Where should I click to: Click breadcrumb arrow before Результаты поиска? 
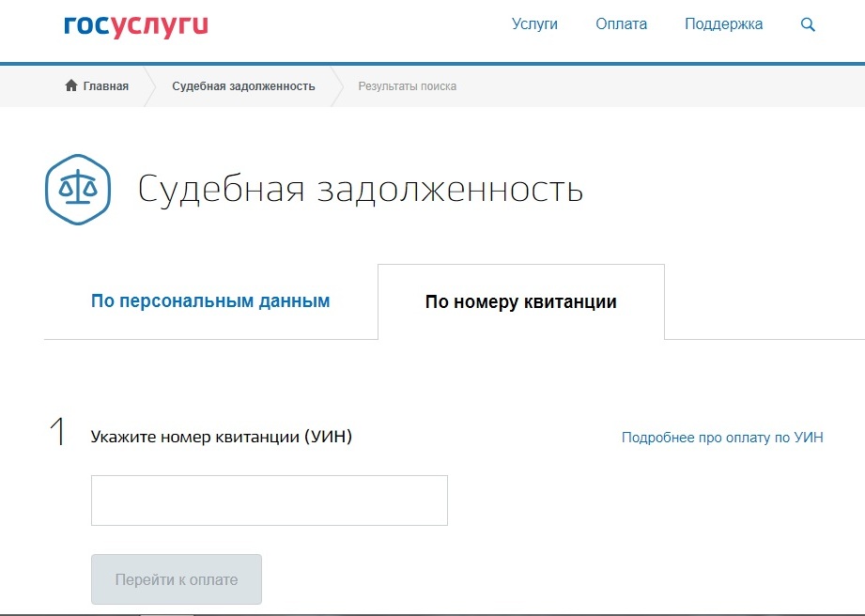tap(336, 86)
